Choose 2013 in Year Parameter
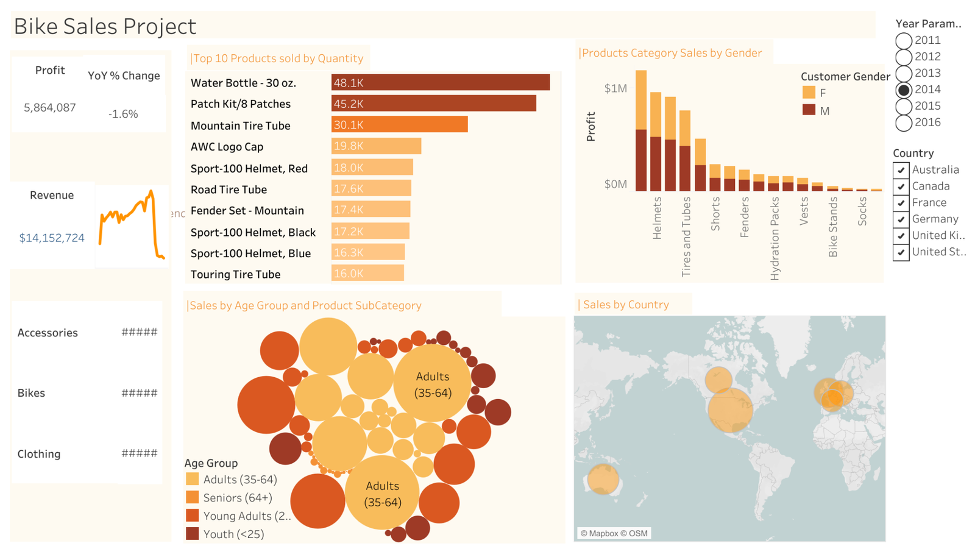The height and width of the screenshot is (560, 975). click(x=903, y=74)
